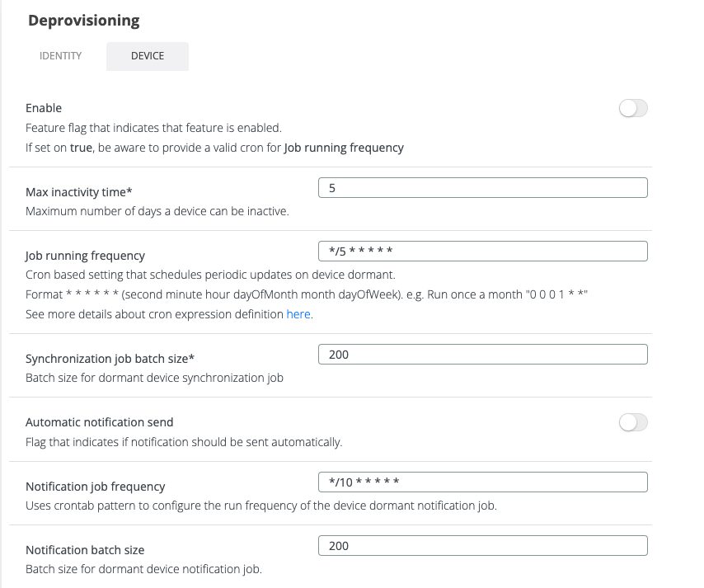
Task: Click the "Automatic notification send" label
Action: click(99, 422)
